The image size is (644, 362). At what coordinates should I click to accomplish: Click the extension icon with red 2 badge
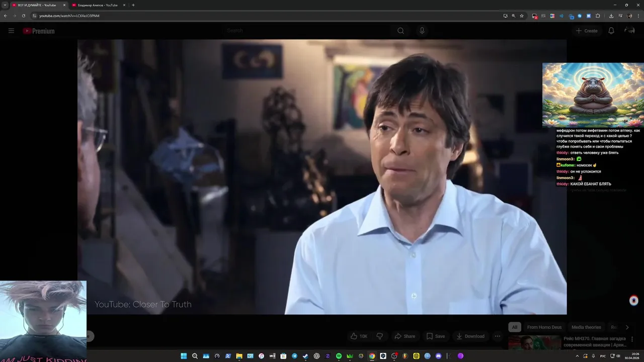click(x=534, y=16)
